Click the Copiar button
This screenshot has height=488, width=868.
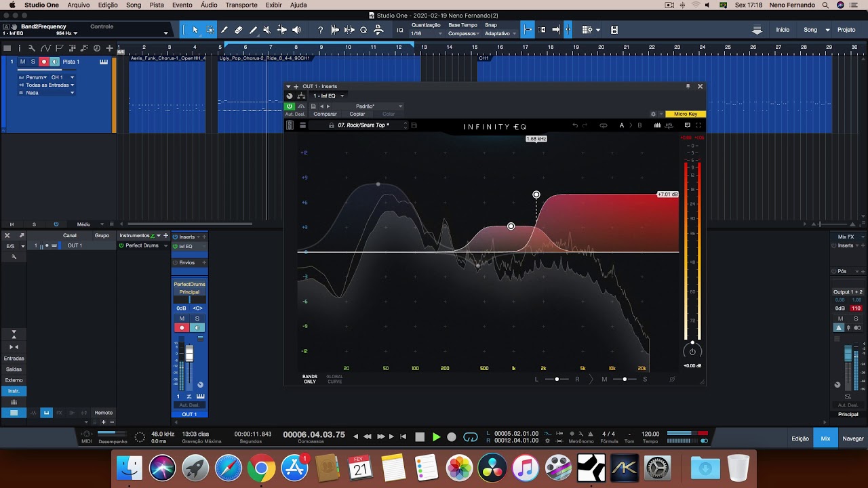(357, 114)
